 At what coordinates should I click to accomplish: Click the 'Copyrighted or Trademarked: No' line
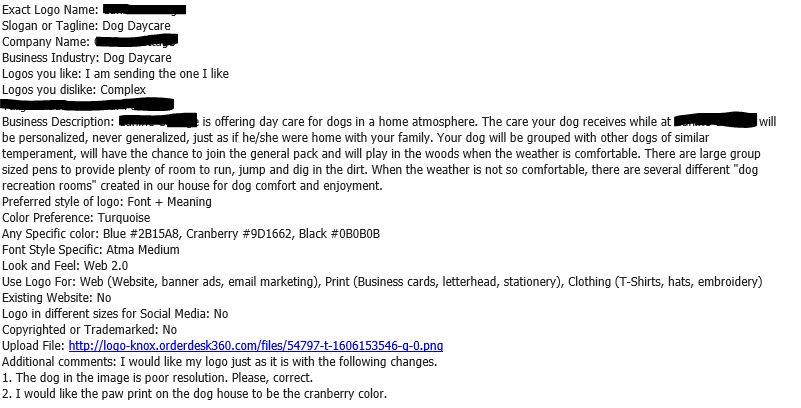coord(89,330)
